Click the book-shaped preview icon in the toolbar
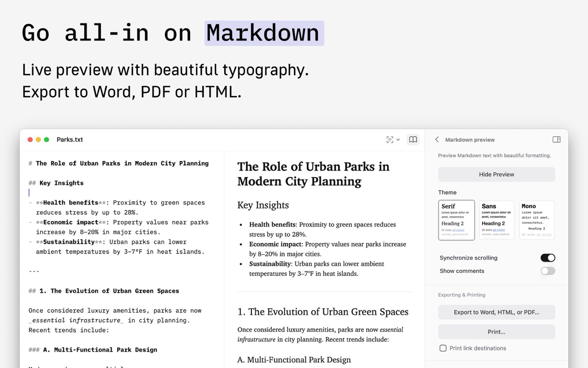 point(413,139)
